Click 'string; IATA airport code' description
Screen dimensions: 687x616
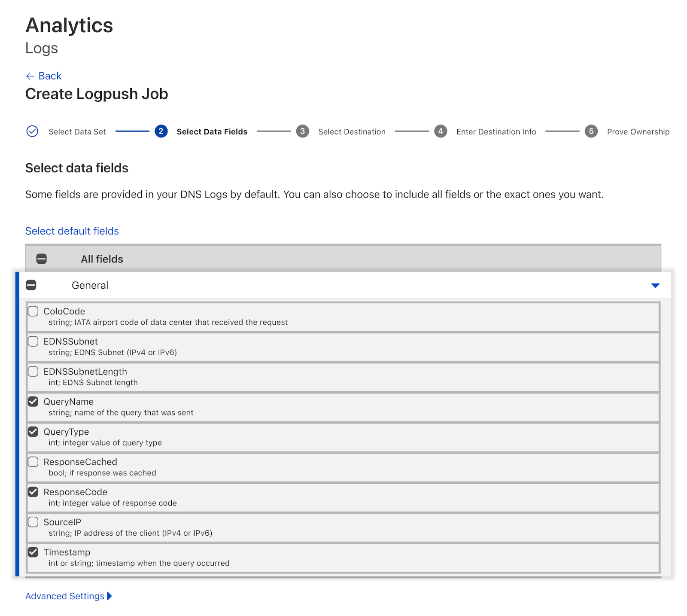[x=168, y=322]
